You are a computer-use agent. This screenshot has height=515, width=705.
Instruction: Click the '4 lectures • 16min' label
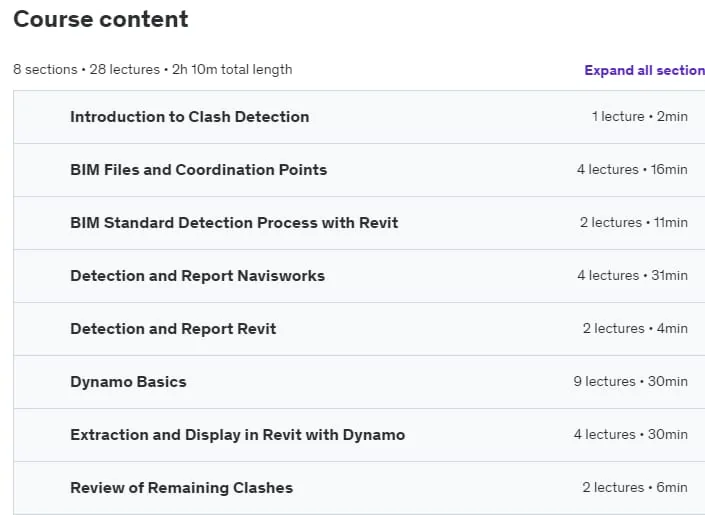[x=632, y=170]
